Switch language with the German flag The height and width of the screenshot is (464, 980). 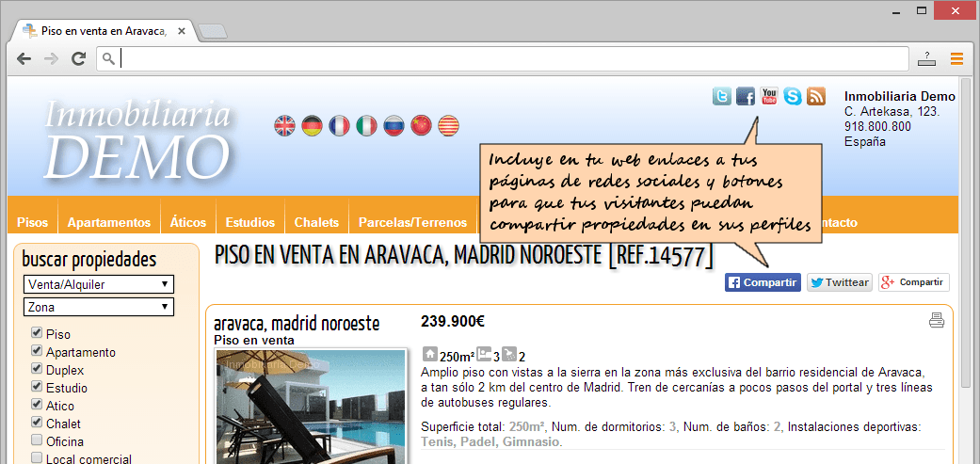tap(312, 125)
